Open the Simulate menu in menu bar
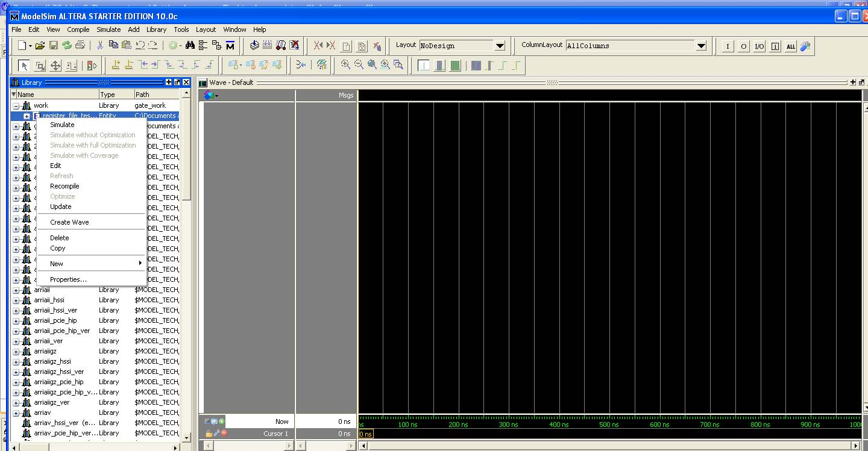This screenshot has width=868, height=451. tap(108, 30)
